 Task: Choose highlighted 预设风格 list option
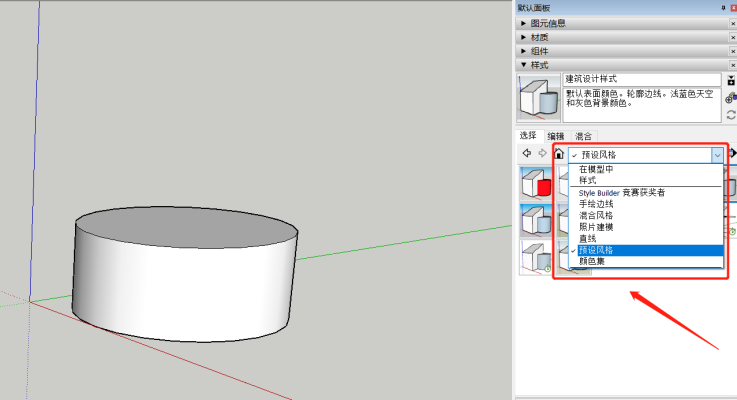pyautogui.click(x=646, y=250)
